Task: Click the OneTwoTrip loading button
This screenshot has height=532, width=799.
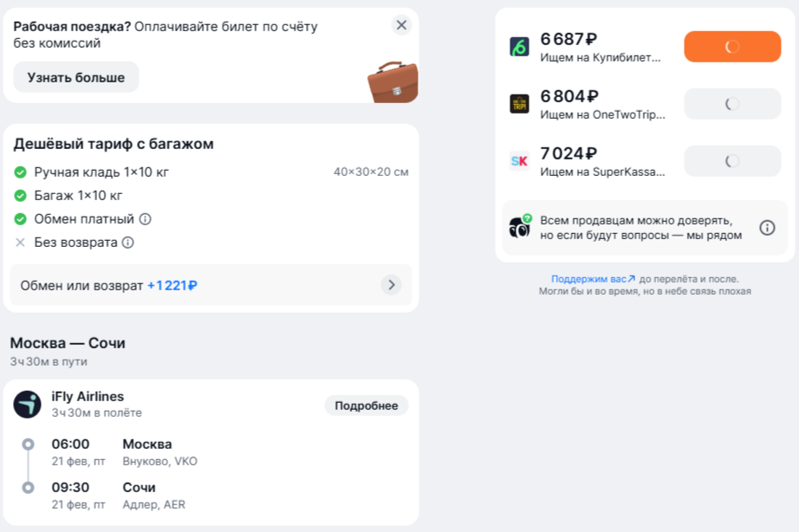Action: [732, 104]
